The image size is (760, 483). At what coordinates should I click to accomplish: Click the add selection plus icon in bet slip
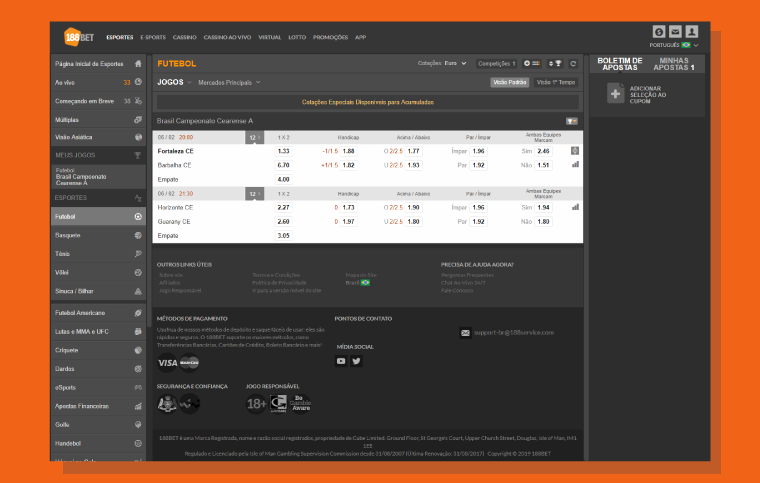coord(616,94)
